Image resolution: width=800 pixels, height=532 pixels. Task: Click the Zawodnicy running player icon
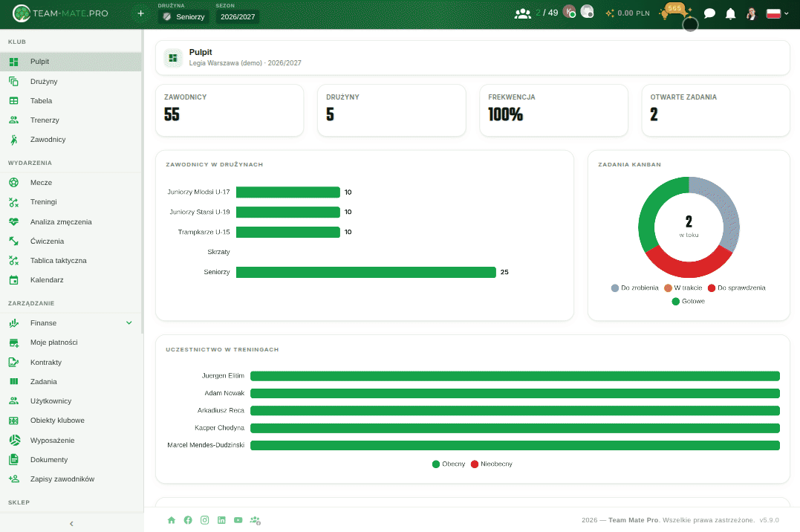(14, 140)
